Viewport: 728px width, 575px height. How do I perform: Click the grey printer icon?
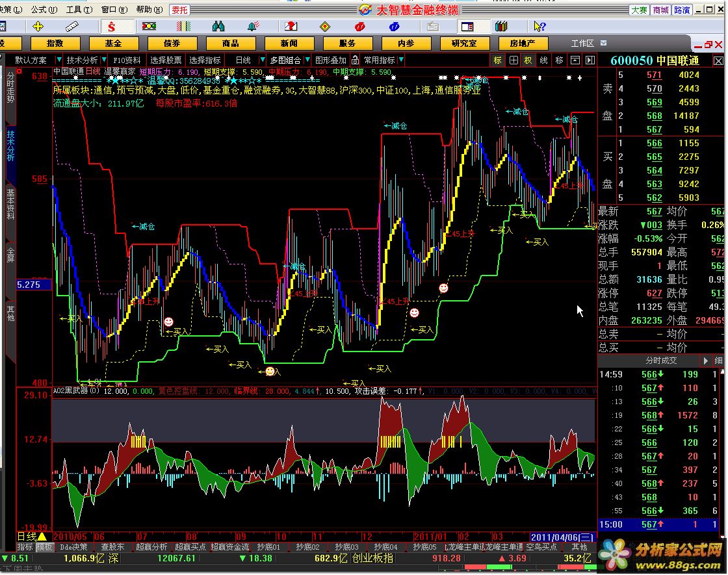tap(433, 27)
